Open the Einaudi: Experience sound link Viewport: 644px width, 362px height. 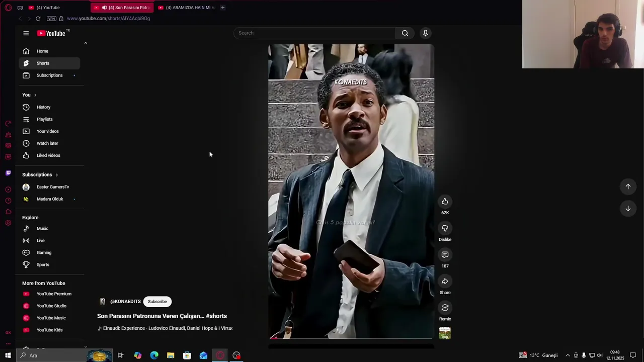165,328
